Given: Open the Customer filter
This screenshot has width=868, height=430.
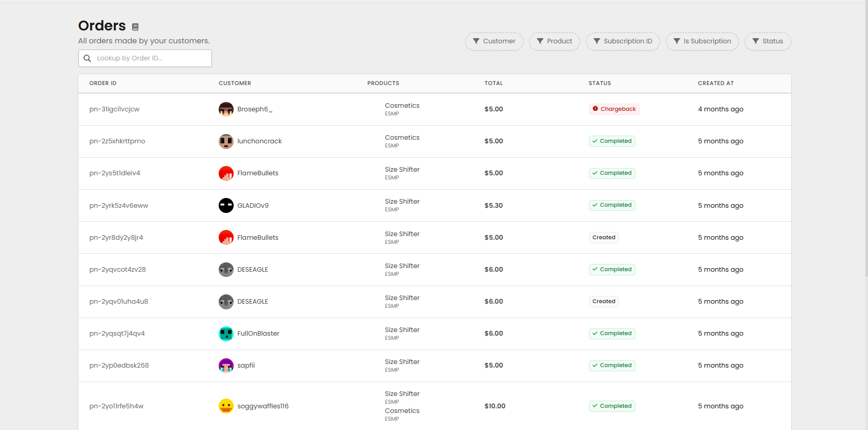Looking at the screenshot, I should tap(494, 41).
